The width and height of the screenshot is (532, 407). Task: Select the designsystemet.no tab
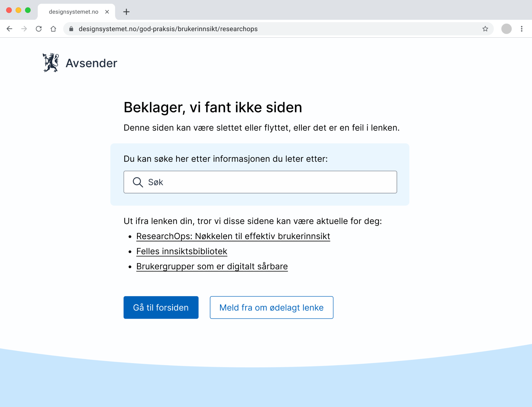pyautogui.click(x=74, y=12)
